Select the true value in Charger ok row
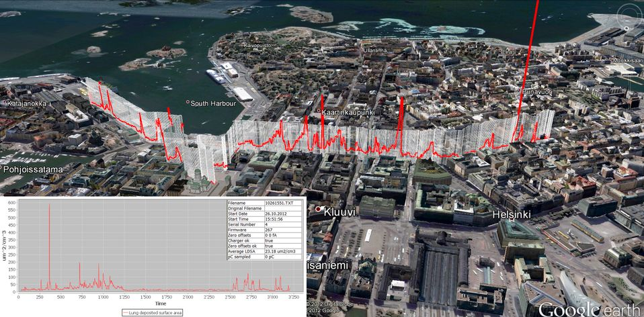The width and height of the screenshot is (644, 317). pyautogui.click(x=269, y=240)
